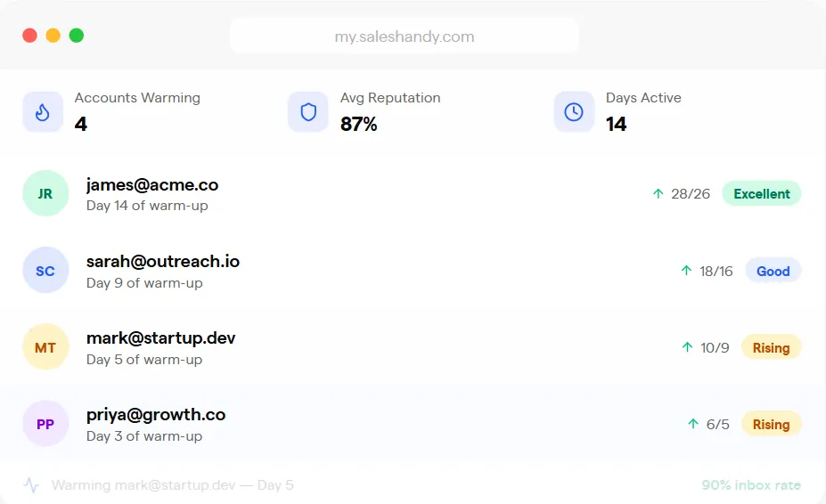Click 'Day 14 of warm-up' text

pyautogui.click(x=147, y=206)
